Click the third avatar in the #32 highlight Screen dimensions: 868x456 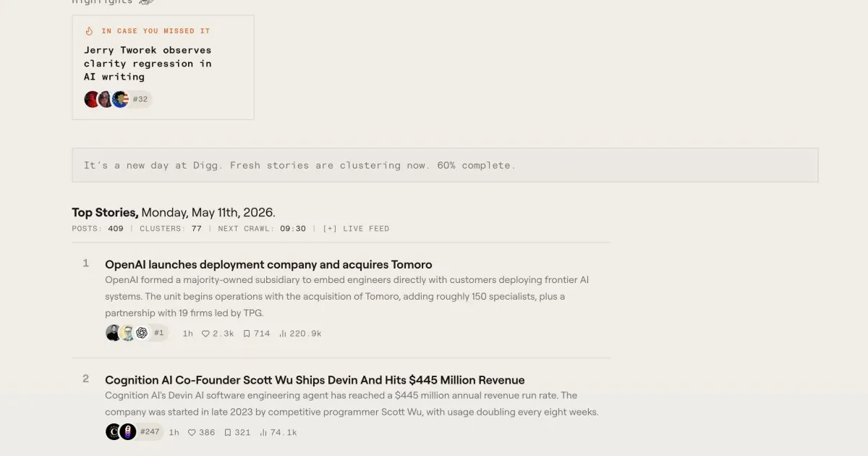tap(120, 99)
